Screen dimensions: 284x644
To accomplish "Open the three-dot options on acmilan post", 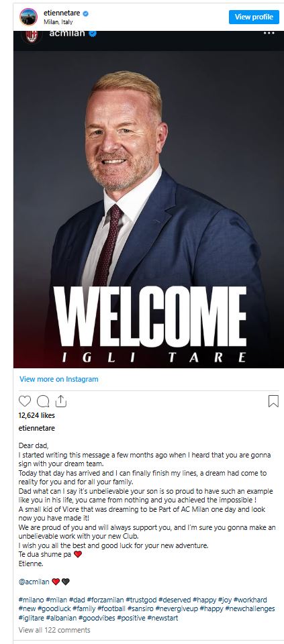I will (x=269, y=34).
